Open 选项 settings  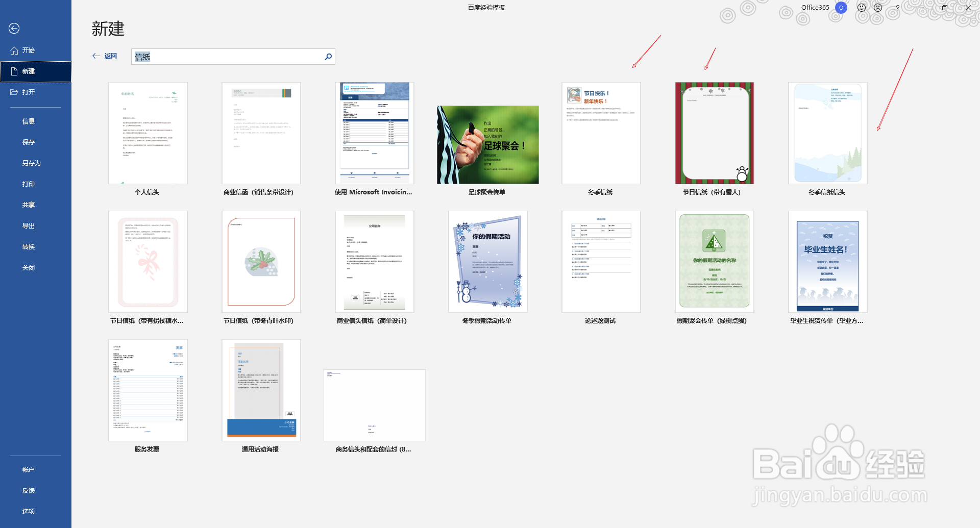[x=29, y=512]
